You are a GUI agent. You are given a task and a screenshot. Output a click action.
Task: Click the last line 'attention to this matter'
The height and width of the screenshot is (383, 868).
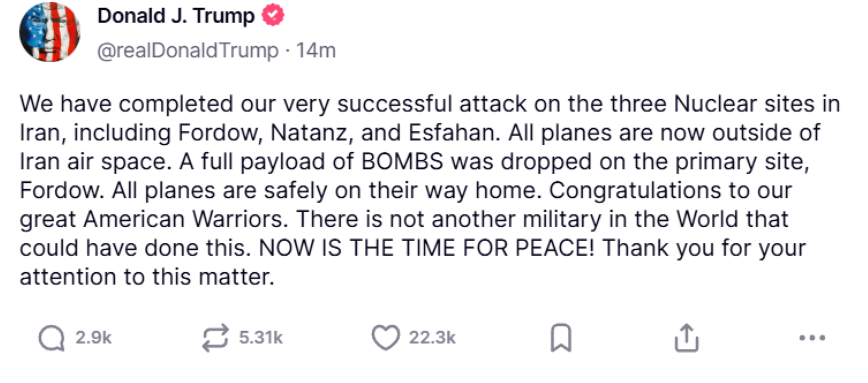[146, 277]
